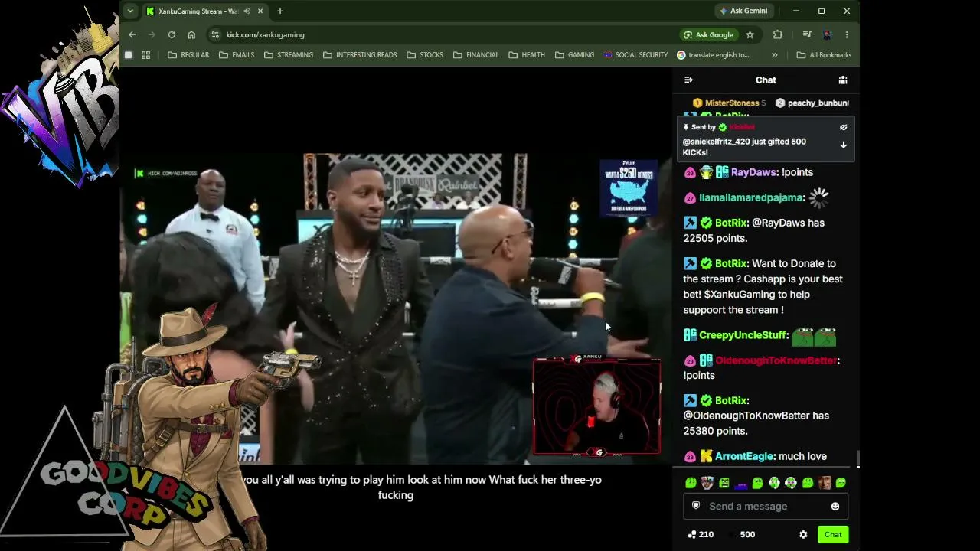Screen dimensions: 980x551
Task: Select the last green laughing emote
Action: [841, 483]
